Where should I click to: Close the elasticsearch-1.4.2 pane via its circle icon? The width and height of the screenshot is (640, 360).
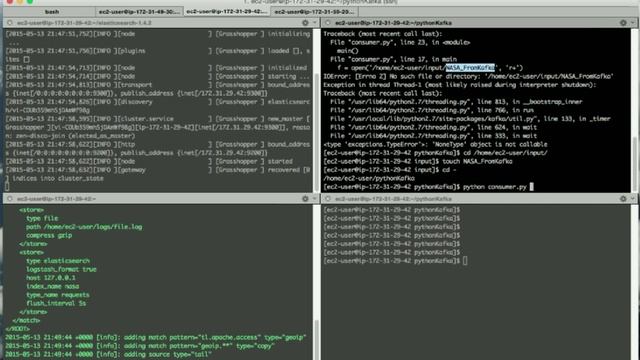10,23
